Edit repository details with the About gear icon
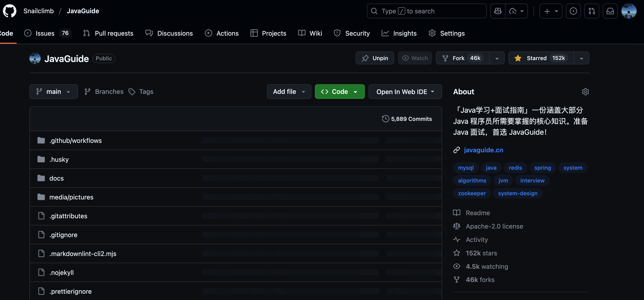The width and height of the screenshot is (644, 300). 585,92
